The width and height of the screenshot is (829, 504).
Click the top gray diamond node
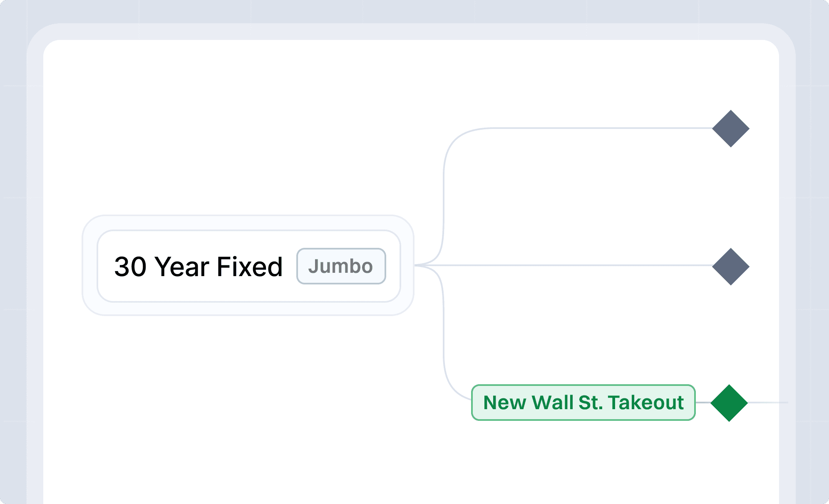coord(730,128)
